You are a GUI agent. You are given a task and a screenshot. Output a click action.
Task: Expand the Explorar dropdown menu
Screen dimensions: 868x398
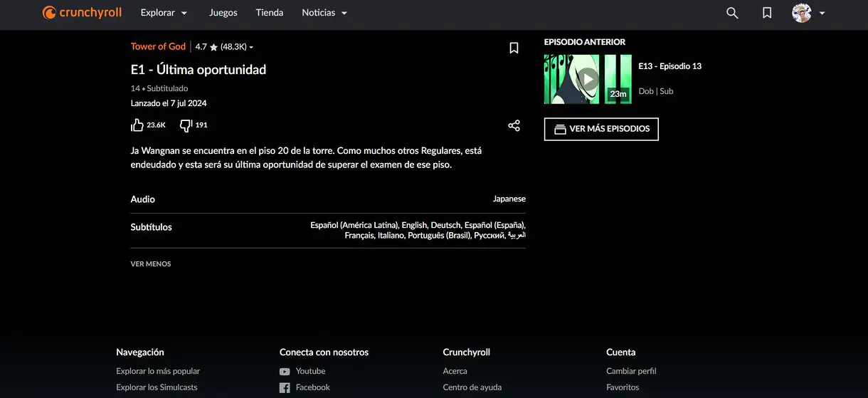pos(164,13)
